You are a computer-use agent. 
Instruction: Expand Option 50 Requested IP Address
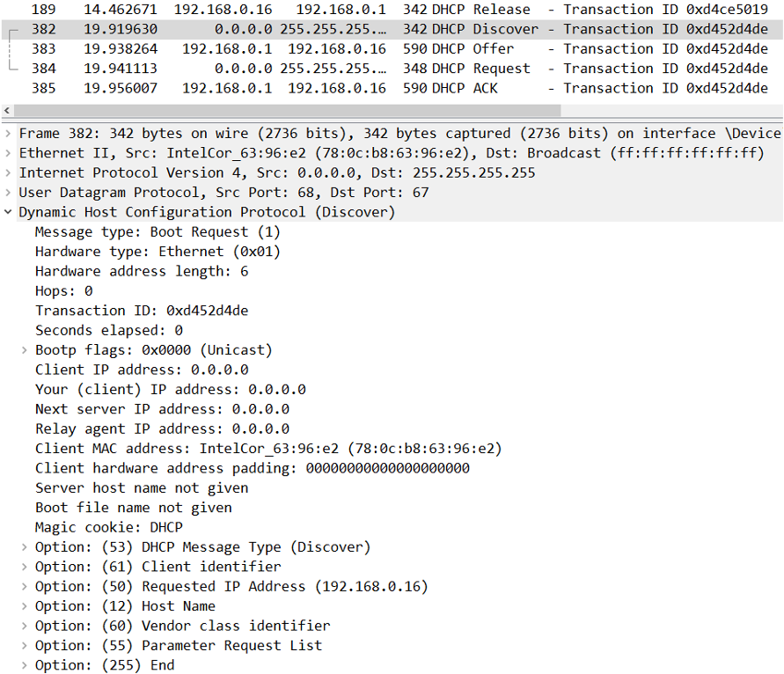pyautogui.click(x=25, y=586)
